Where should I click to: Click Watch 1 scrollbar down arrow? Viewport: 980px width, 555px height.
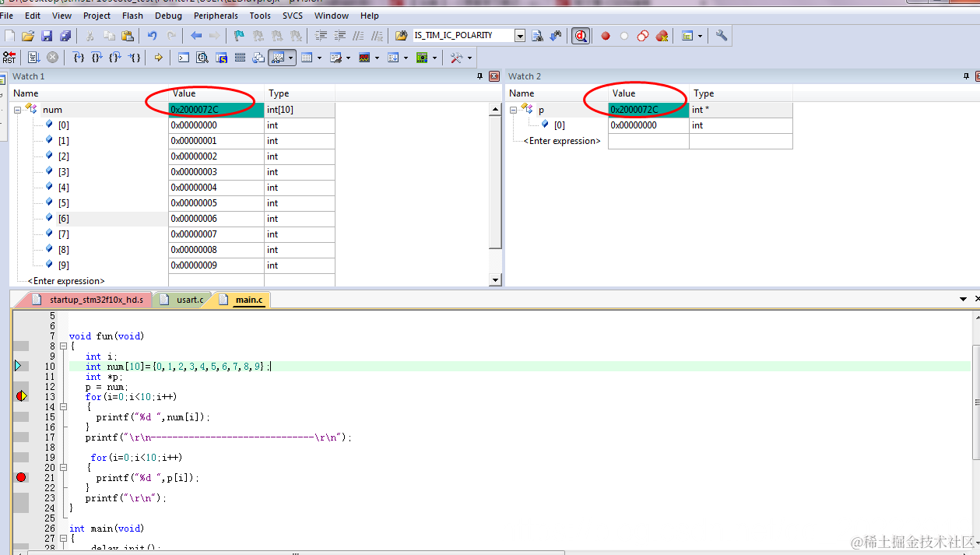coord(495,280)
